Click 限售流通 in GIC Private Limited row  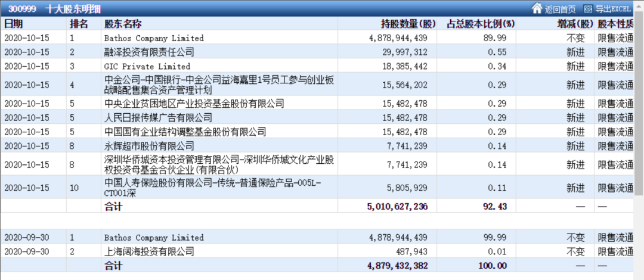click(x=615, y=66)
